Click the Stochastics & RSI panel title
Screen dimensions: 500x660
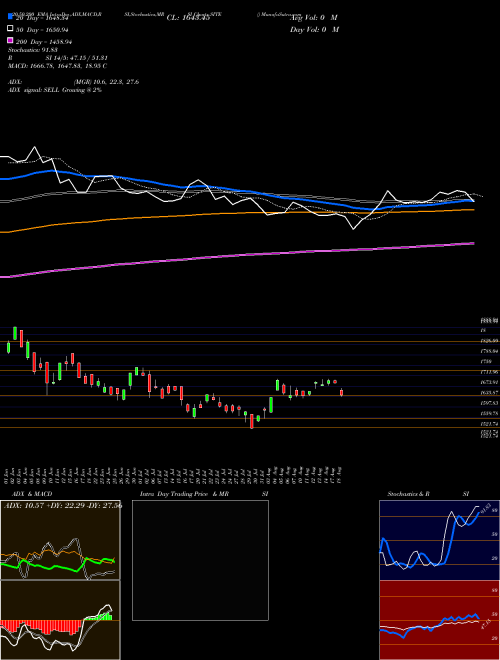pos(409,494)
